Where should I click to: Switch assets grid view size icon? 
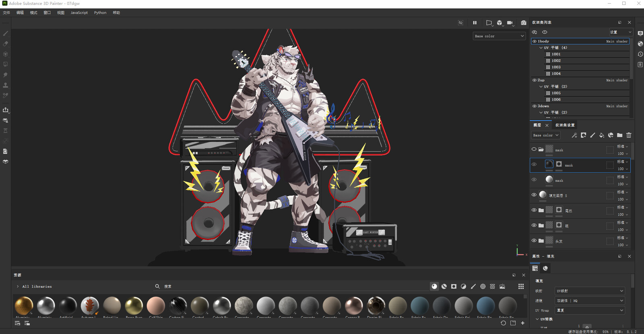tap(521, 286)
